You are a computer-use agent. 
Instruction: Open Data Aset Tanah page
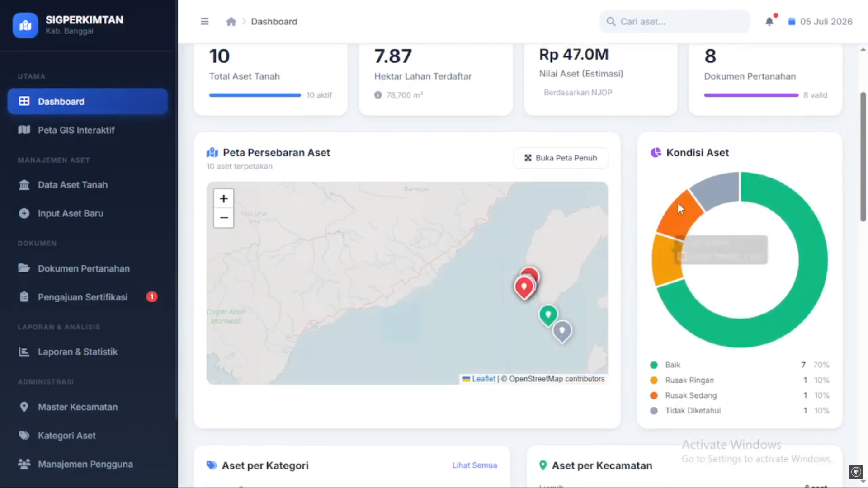click(x=88, y=185)
